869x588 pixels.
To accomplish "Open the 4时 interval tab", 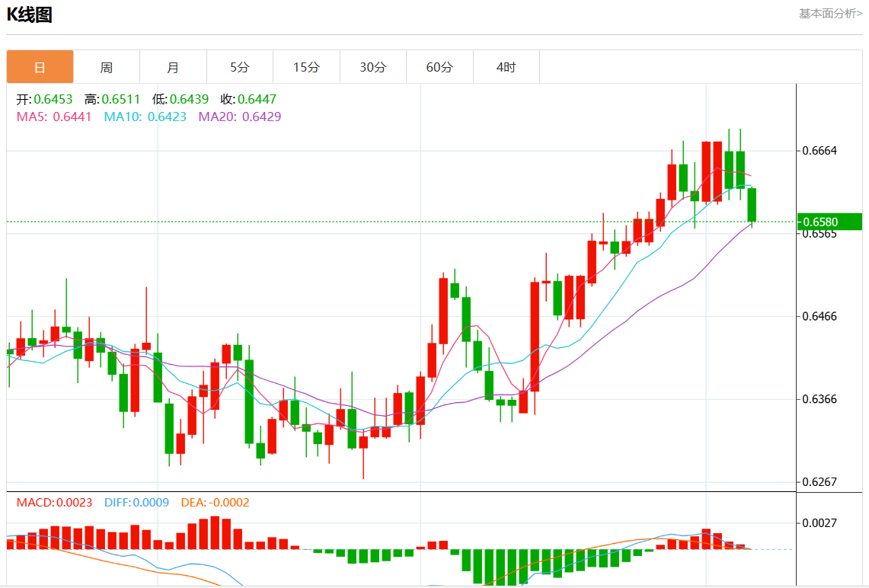I will (x=506, y=67).
